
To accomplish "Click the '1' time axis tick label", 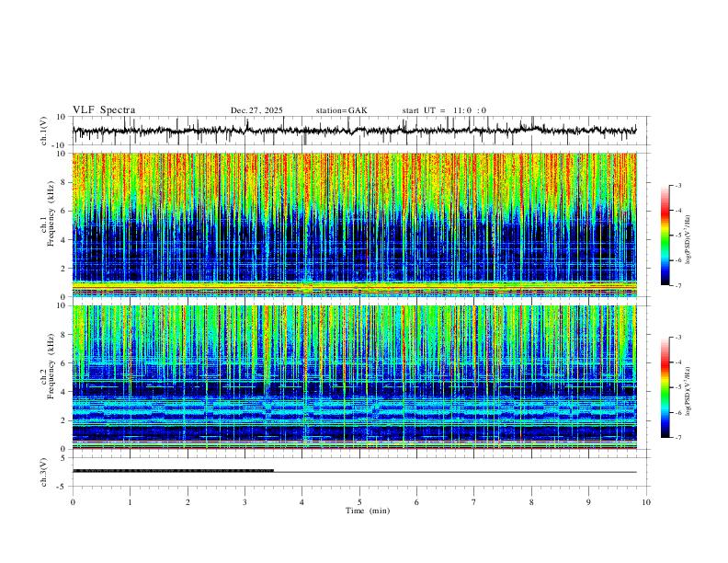I will 130,502.
